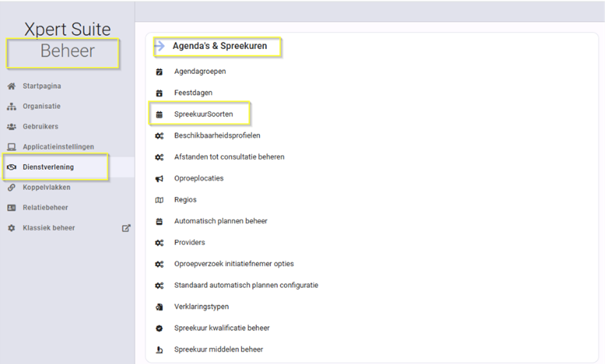
Task: Click the microscope icon beside Spreekuur middelen beheer
Action: [160, 350]
